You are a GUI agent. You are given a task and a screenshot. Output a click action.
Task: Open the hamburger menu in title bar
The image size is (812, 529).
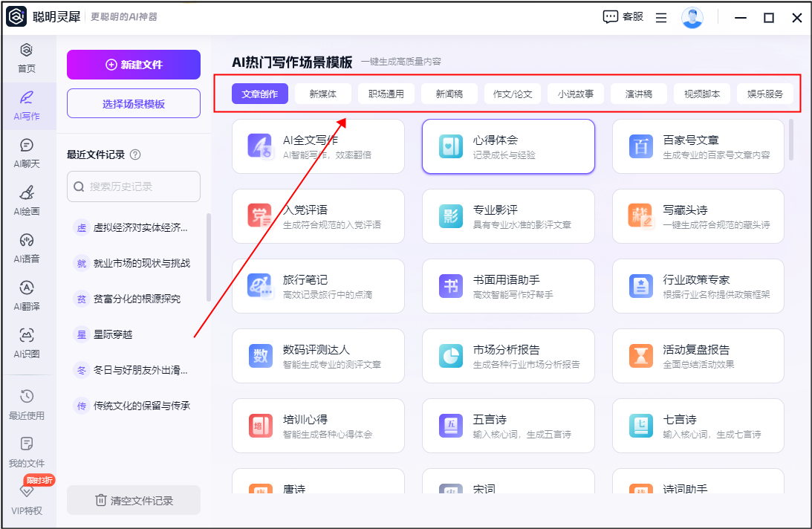tap(660, 18)
